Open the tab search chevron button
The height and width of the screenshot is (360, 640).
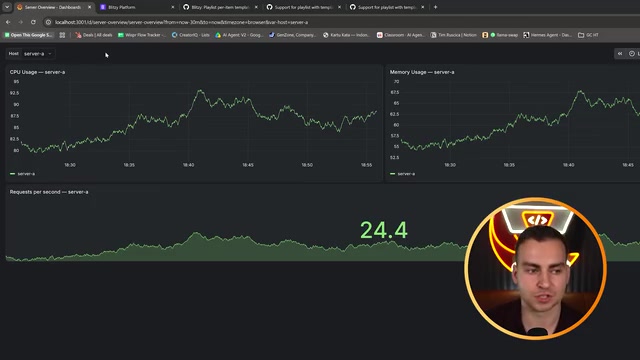(7, 7)
